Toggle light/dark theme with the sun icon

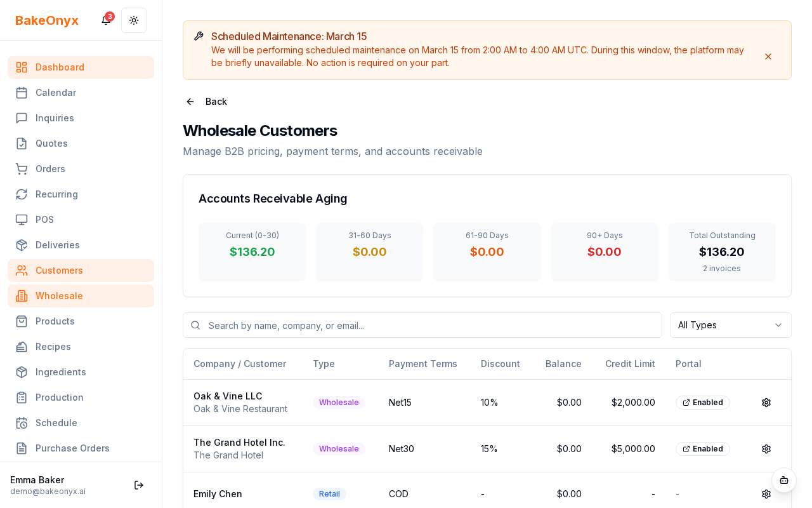(134, 20)
